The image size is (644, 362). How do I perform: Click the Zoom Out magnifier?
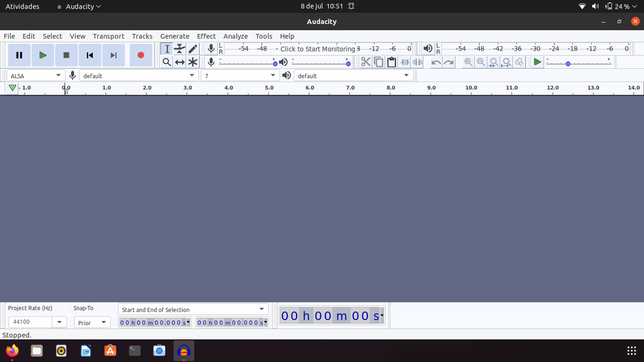(481, 62)
